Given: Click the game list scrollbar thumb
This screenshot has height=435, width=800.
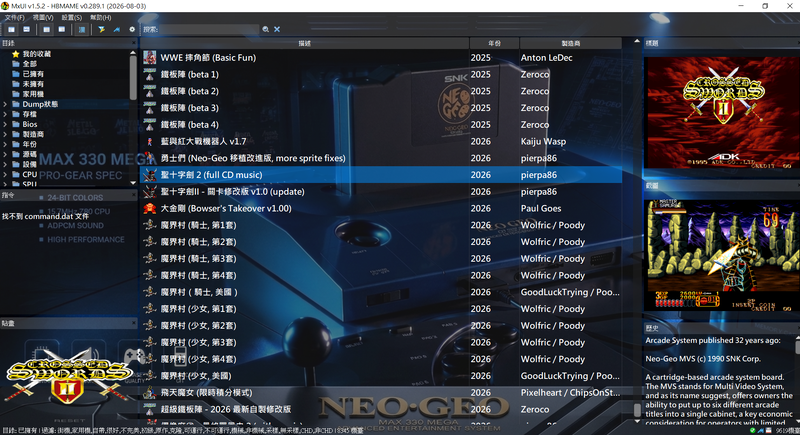Looking at the screenshot, I should click(637, 410).
